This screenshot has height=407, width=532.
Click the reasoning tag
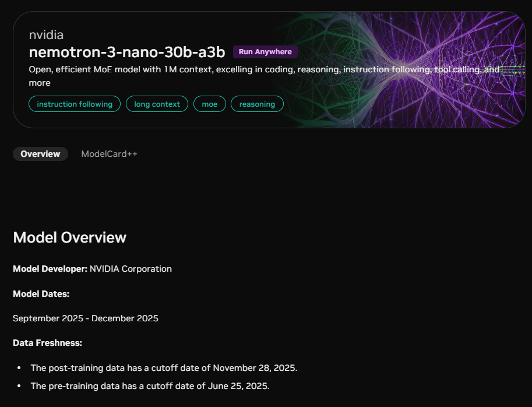257,104
